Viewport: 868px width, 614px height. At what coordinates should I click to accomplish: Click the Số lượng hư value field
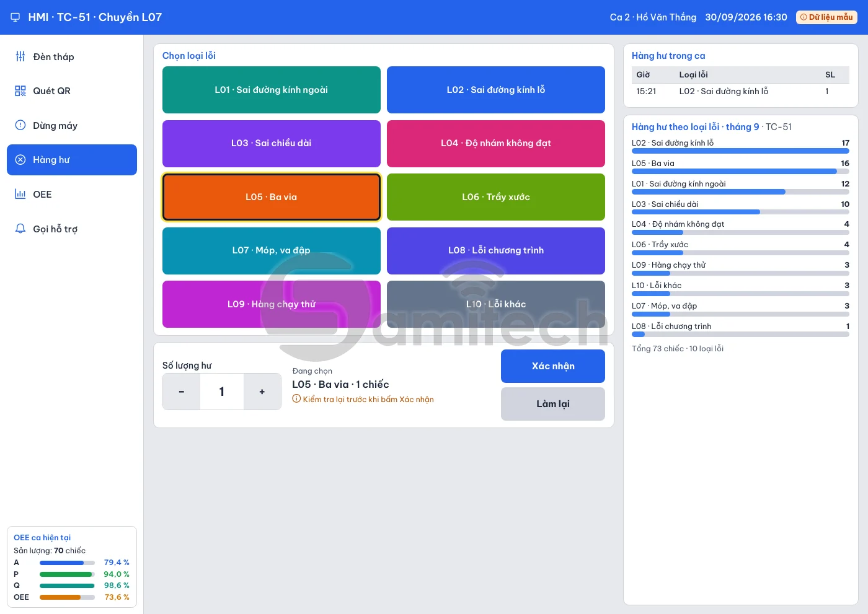[222, 392]
